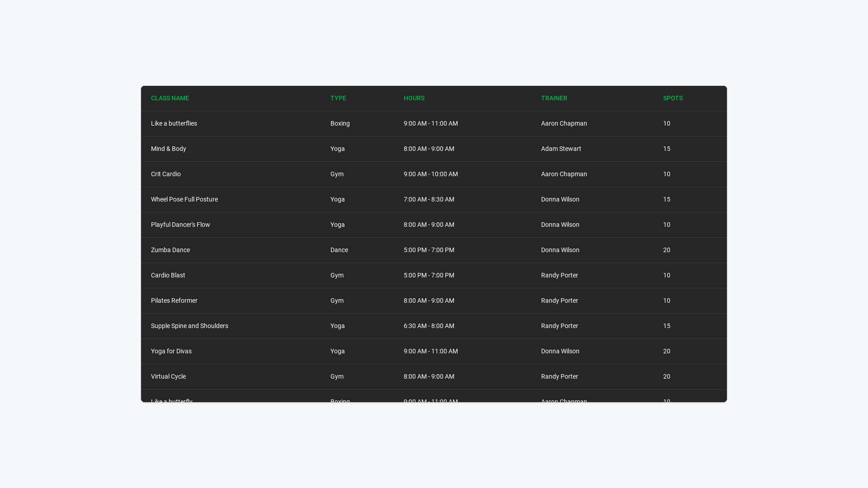Select the 'Mind & Body' yoga class
The image size is (868, 488).
[x=168, y=149]
